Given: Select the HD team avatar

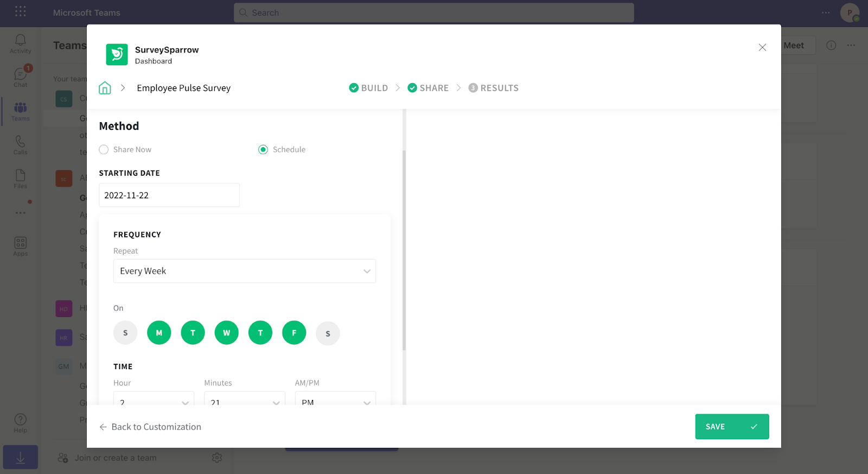Looking at the screenshot, I should point(64,309).
